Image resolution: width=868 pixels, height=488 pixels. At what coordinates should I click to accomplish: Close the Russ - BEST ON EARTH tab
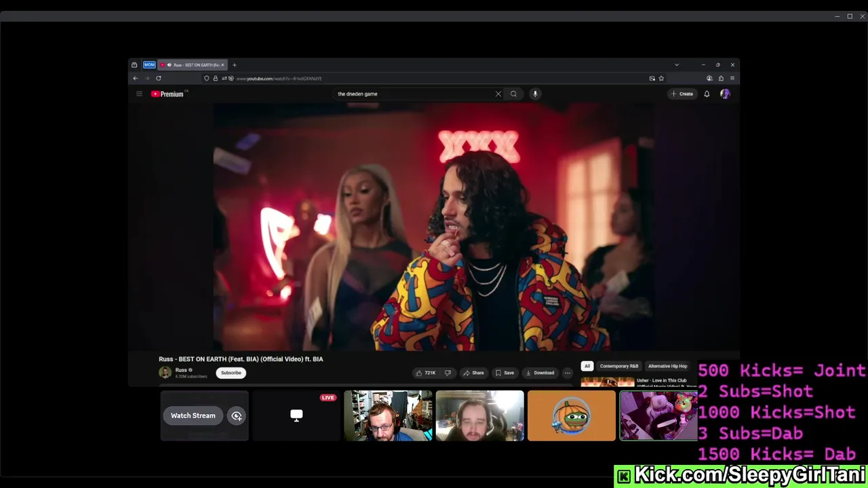pos(222,65)
